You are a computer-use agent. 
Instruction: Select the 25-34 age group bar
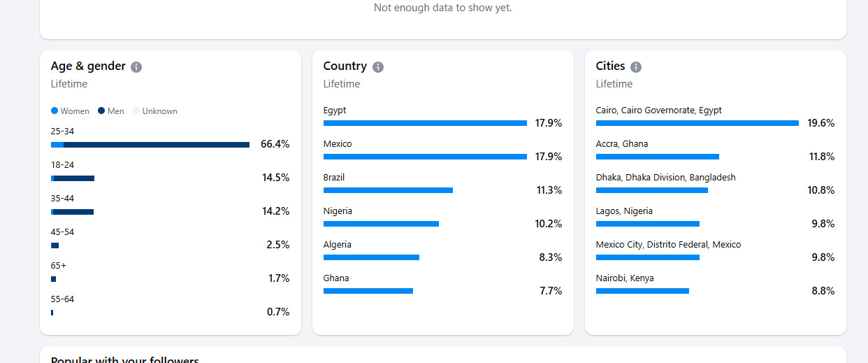click(150, 145)
